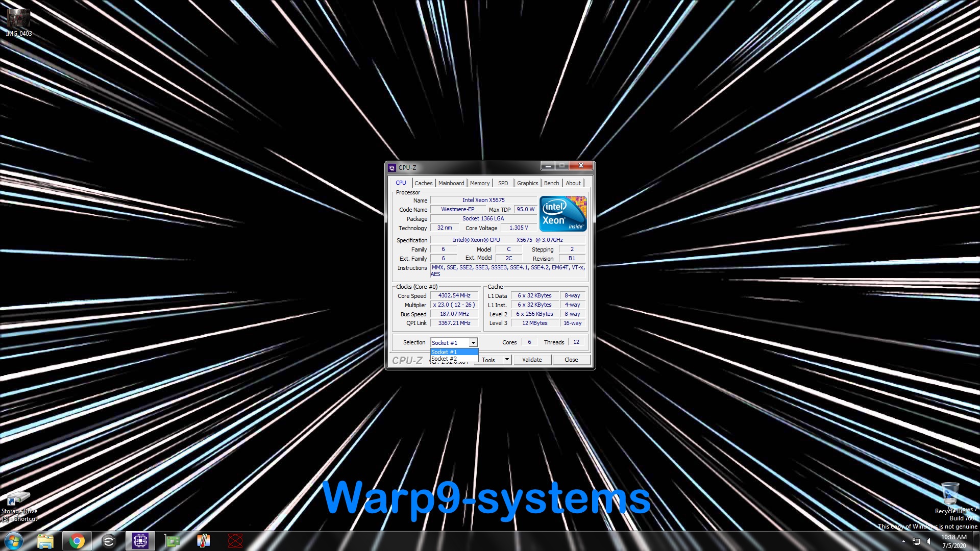This screenshot has width=980, height=551.
Task: Click the red atom-shaped taskbar icon
Action: tap(235, 541)
